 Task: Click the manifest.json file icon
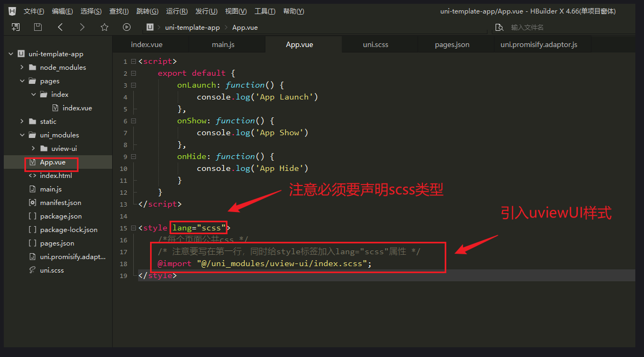[32, 202]
